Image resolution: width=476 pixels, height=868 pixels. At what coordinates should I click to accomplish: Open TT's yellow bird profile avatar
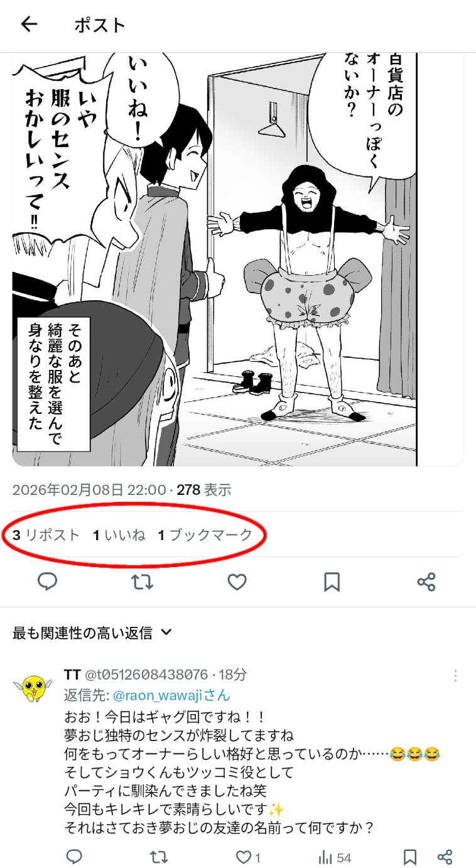(x=33, y=688)
